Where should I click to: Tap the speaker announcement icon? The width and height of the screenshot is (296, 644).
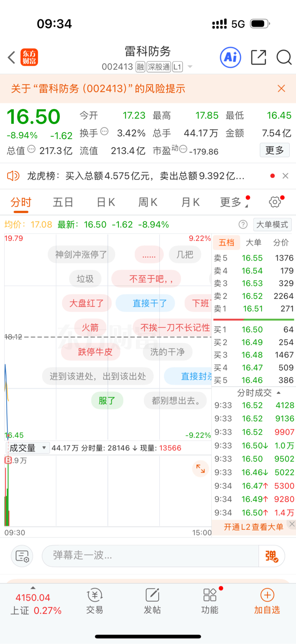pos(13,176)
